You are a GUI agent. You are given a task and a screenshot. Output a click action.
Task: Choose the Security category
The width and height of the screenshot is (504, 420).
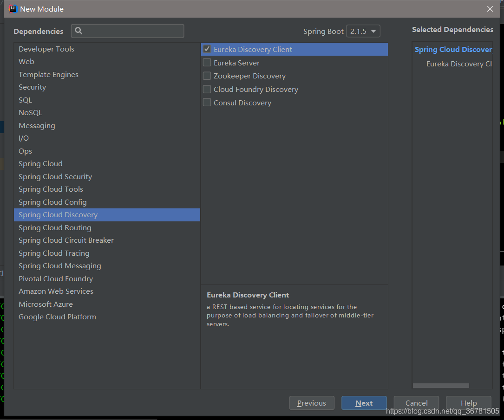107,87
